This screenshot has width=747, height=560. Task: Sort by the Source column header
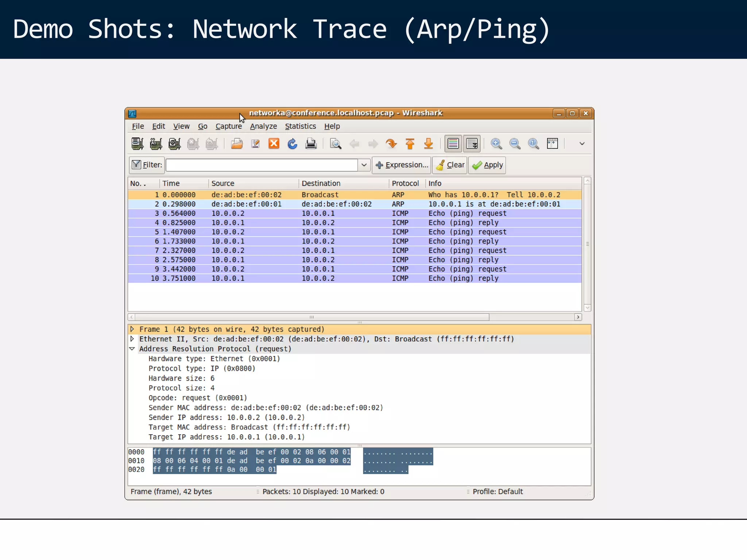(x=254, y=183)
